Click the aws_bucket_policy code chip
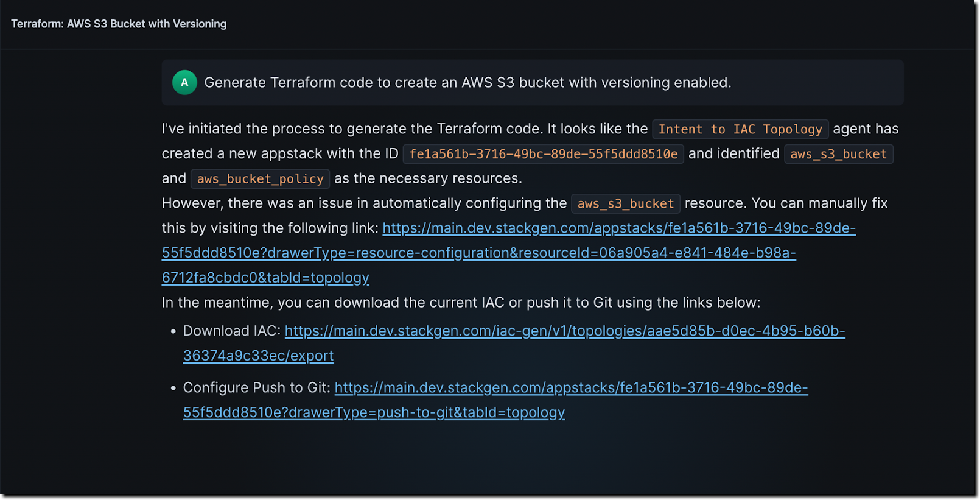Viewport: 980px width, 500px height. pos(260,179)
